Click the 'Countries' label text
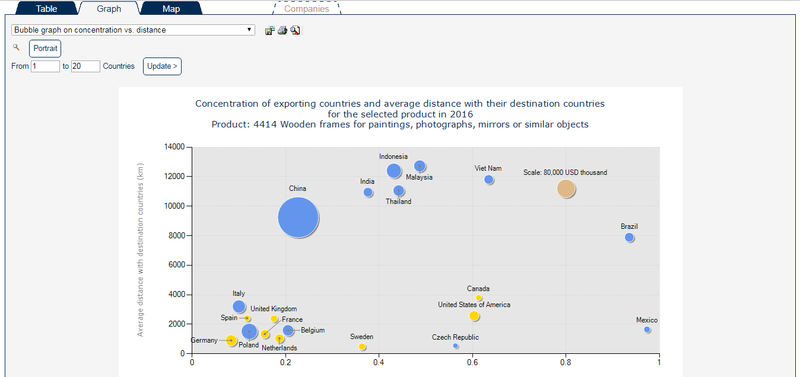This screenshot has height=377, width=800. coord(119,66)
